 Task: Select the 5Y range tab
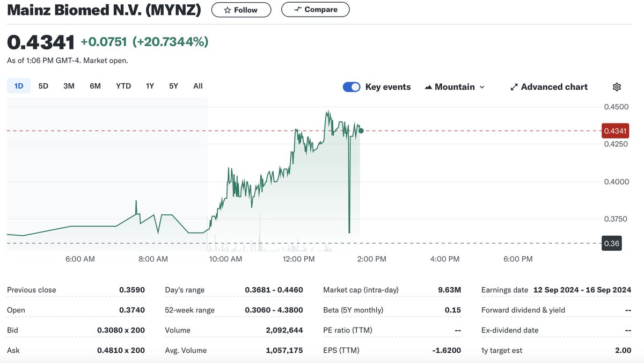tap(173, 86)
